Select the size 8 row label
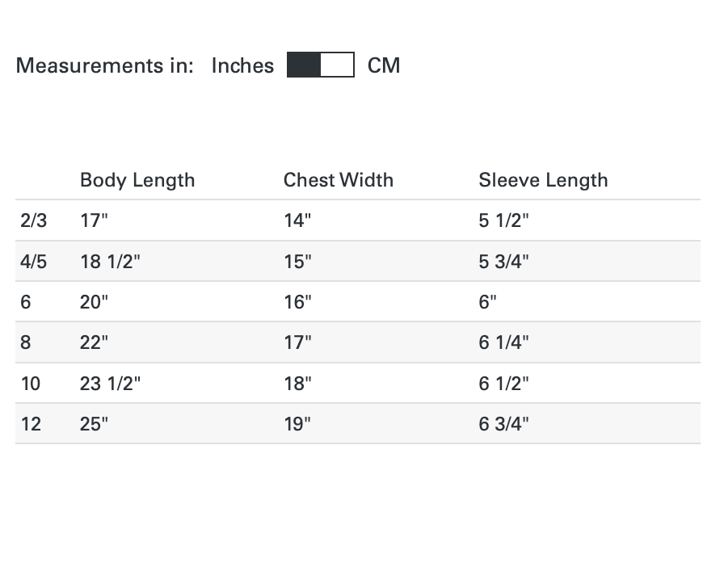This screenshot has height=588, width=724. tap(26, 342)
